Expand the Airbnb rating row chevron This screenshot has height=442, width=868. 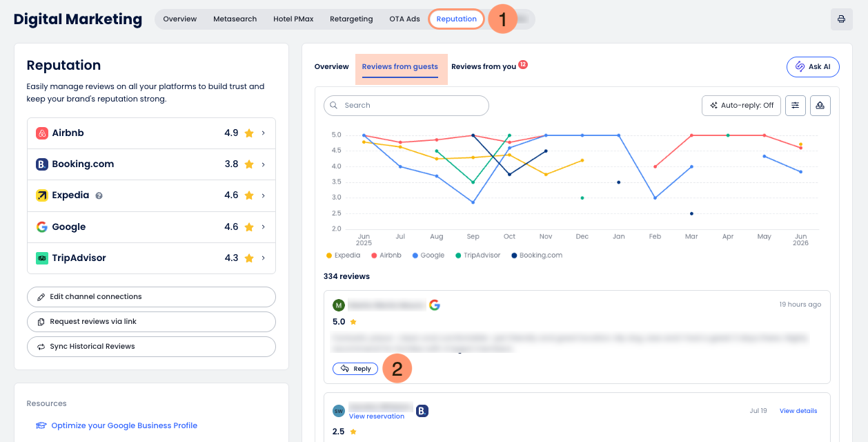(264, 133)
